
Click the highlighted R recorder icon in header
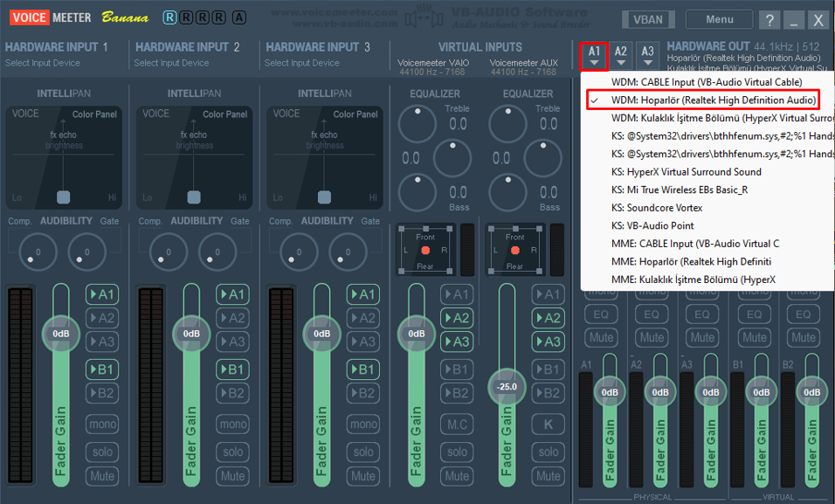point(169,17)
